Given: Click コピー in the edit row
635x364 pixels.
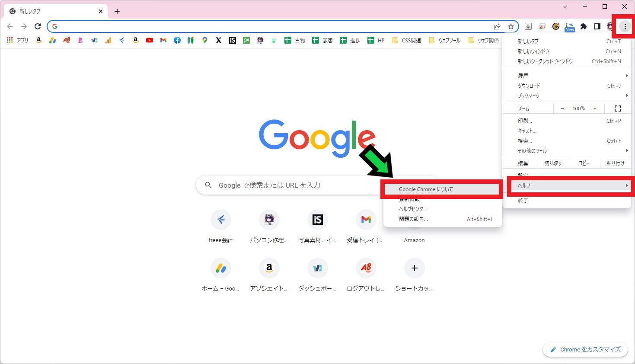Looking at the screenshot, I should pos(584,163).
